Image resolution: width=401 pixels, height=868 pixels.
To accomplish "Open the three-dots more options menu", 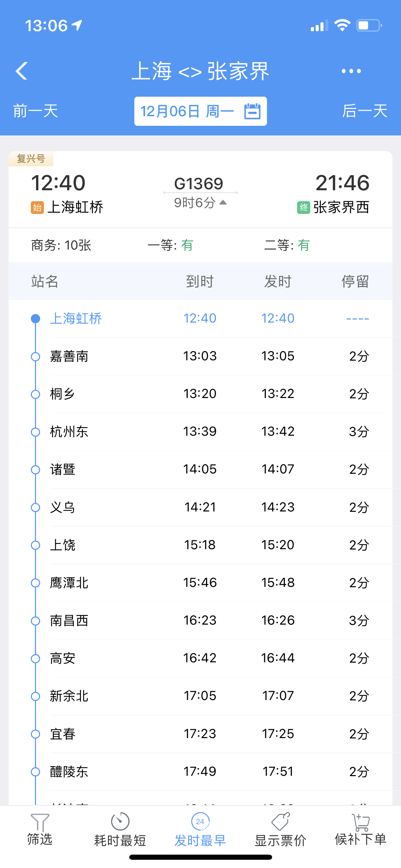I will click(x=351, y=71).
